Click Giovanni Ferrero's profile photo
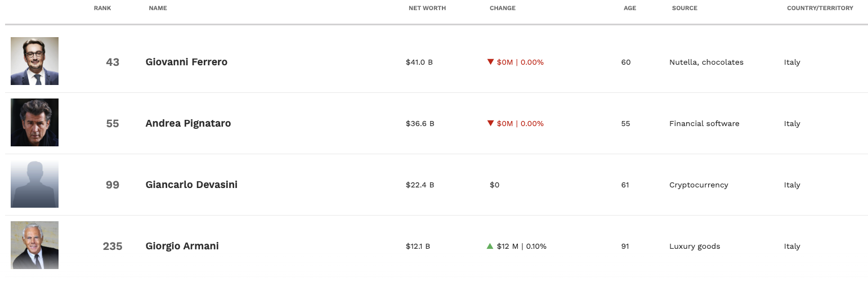 point(34,61)
